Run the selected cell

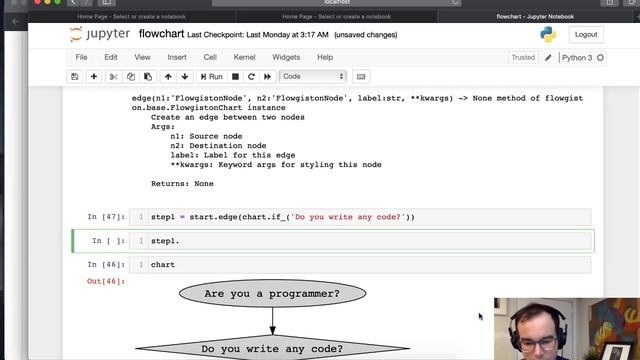pos(211,77)
